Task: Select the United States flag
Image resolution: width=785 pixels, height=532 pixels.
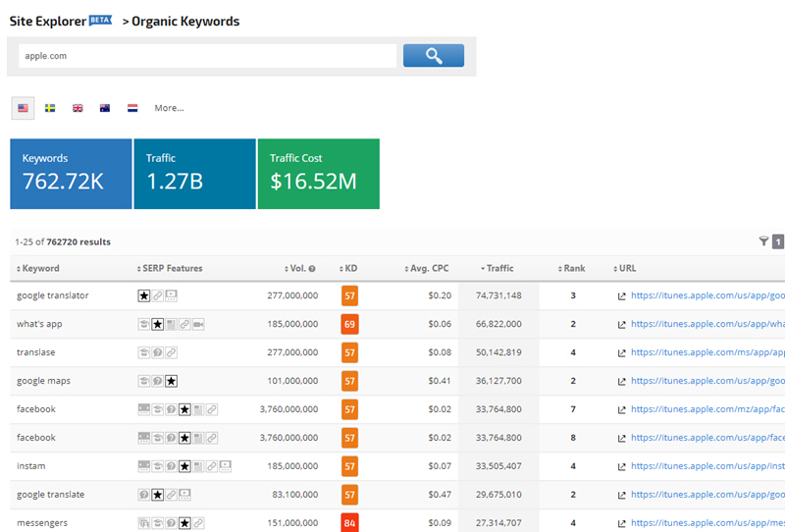Action: pos(23,108)
